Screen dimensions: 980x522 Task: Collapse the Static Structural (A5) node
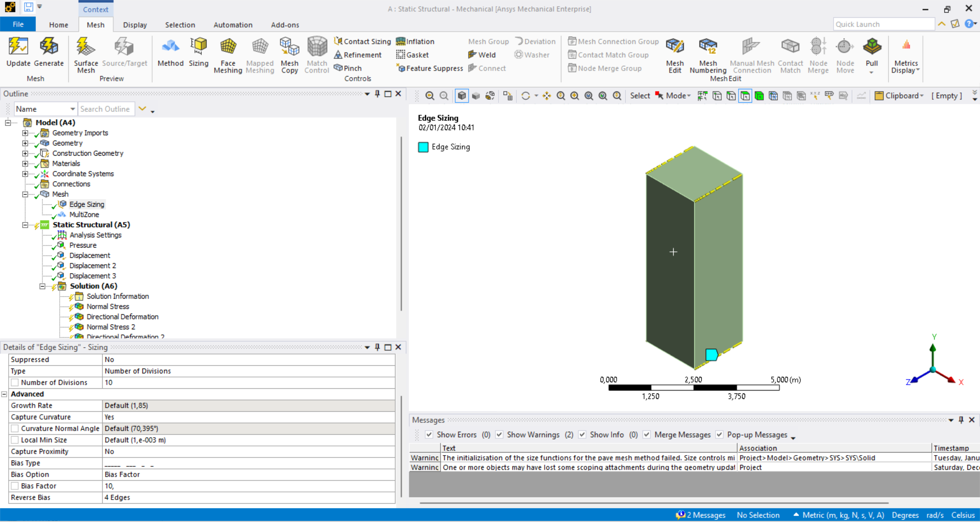(x=25, y=225)
